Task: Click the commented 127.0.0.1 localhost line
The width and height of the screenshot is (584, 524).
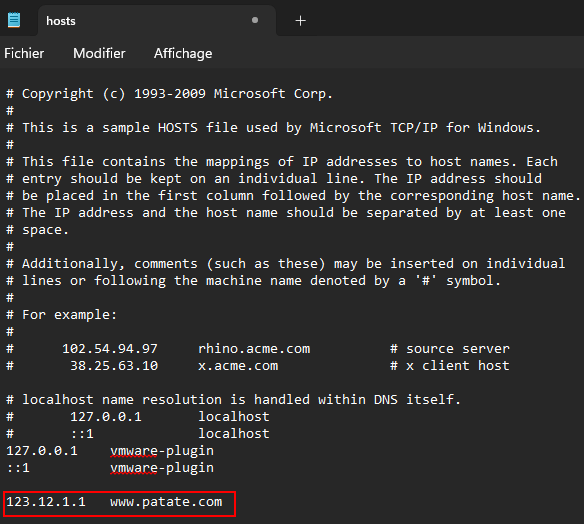Action: tap(138, 417)
